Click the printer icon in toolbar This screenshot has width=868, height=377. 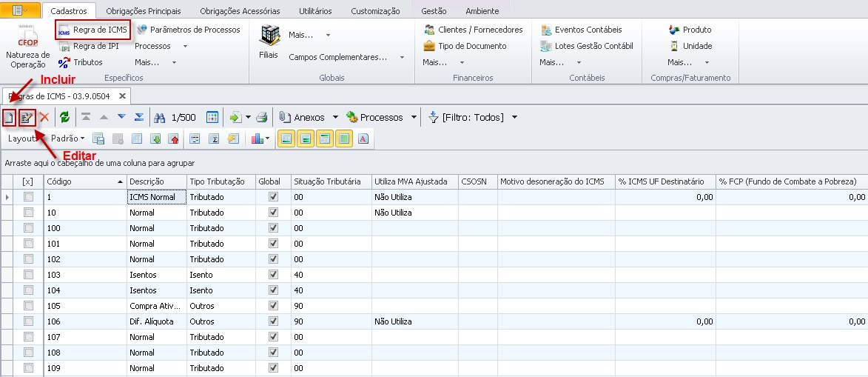(262, 118)
